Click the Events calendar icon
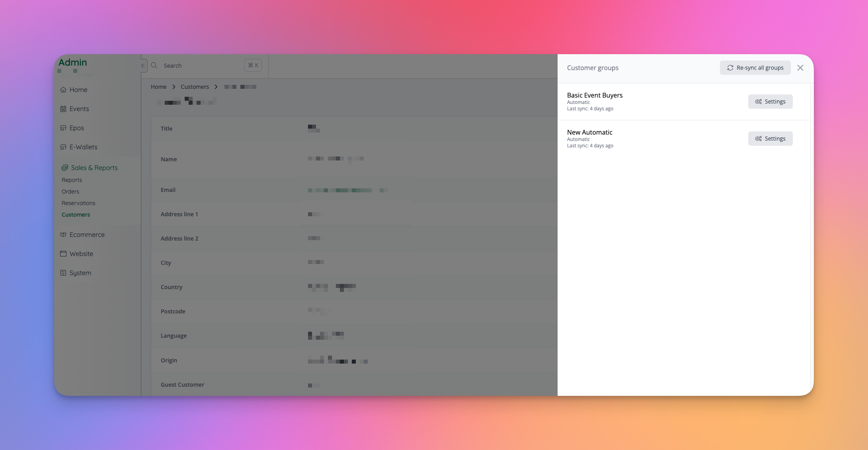This screenshot has width=868, height=450. (x=63, y=109)
